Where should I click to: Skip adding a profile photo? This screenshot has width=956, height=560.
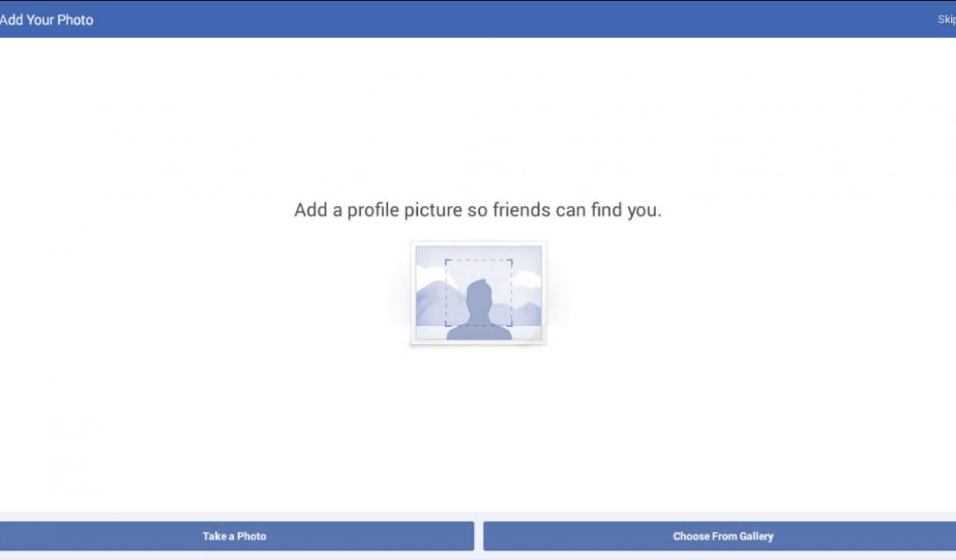pos(946,20)
